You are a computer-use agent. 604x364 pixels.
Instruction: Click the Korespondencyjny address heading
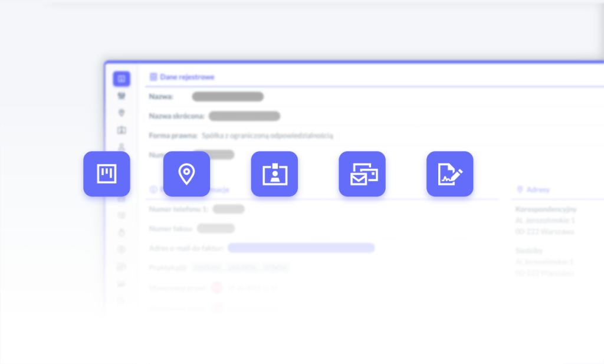coord(546,209)
